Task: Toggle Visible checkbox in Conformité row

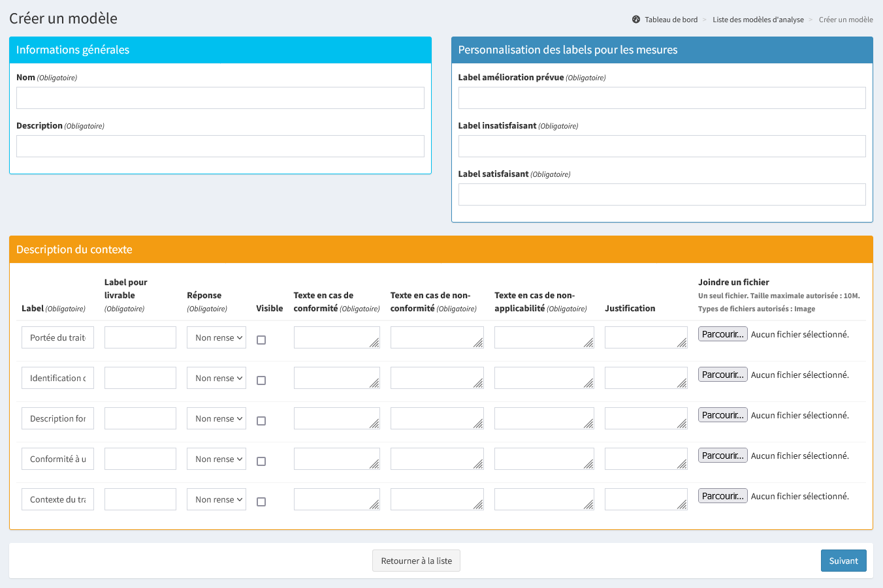Action: (261, 461)
